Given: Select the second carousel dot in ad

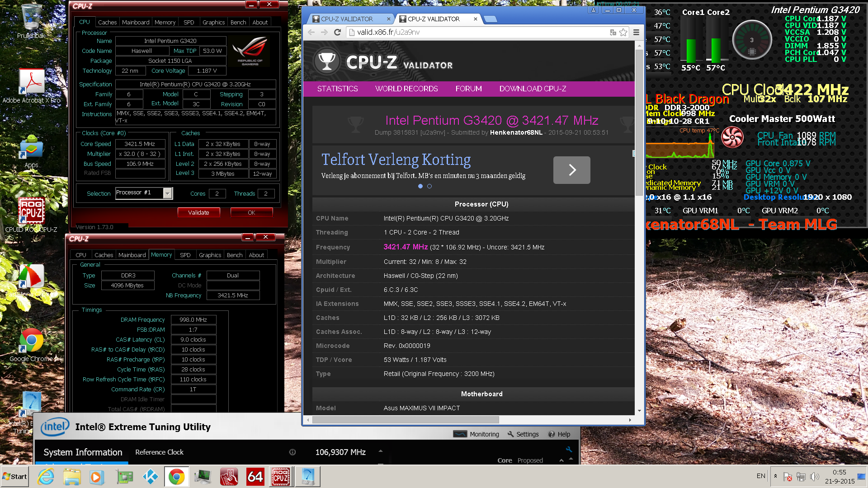Looking at the screenshot, I should tap(429, 186).
